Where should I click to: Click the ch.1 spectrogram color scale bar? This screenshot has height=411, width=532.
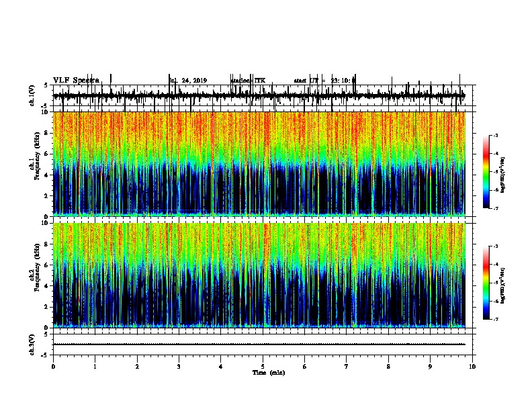pos(486,172)
